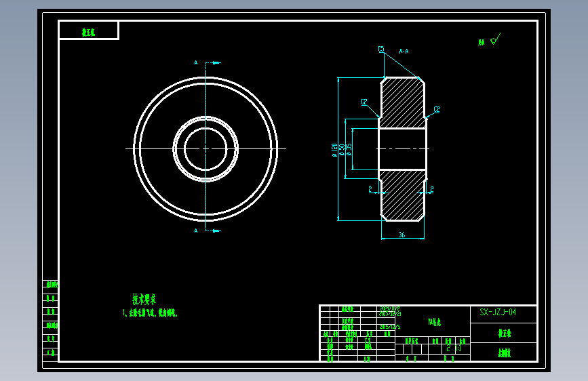Select the lower hatched section area

click(x=402, y=195)
